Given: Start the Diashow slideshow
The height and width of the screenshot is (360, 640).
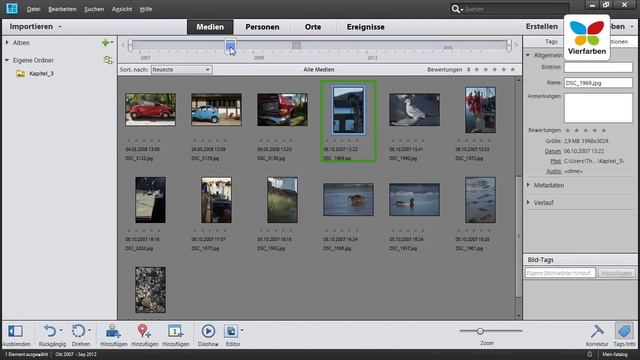Looking at the screenshot, I should [x=208, y=331].
